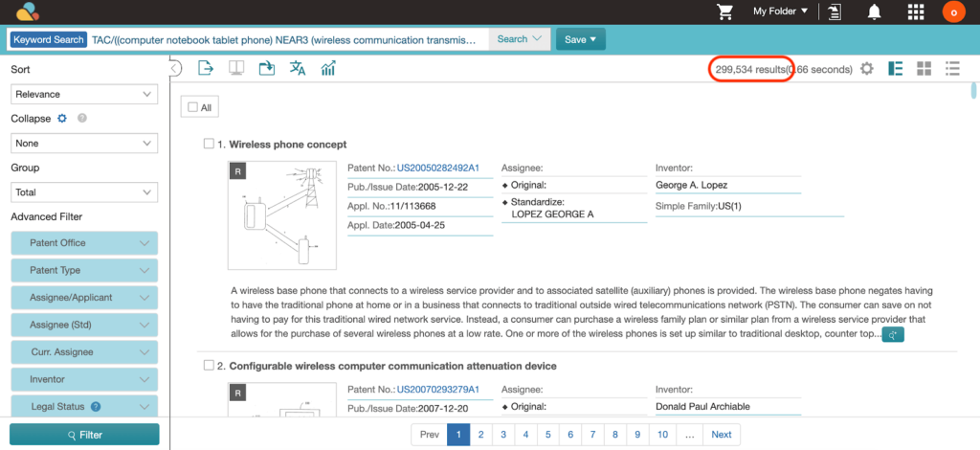The image size is (980, 450).
Task: Click the notifications bell icon
Action: 875,11
